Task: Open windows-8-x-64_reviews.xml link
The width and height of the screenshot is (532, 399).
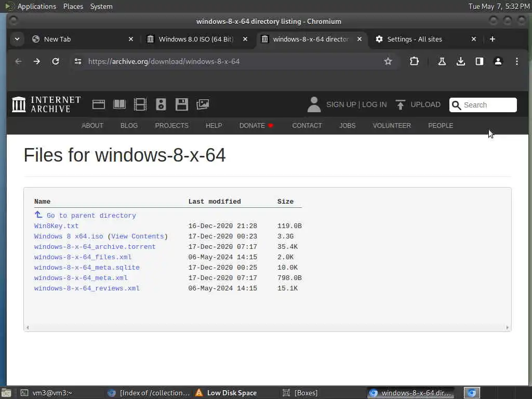Action: tap(87, 288)
